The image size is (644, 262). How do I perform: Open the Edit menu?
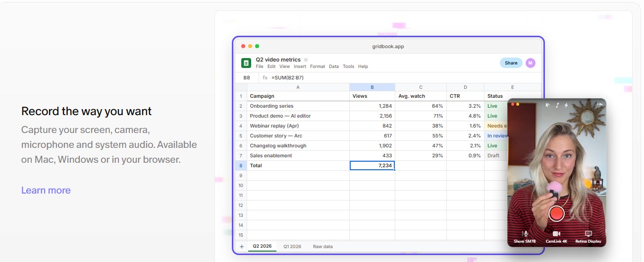pos(271,66)
